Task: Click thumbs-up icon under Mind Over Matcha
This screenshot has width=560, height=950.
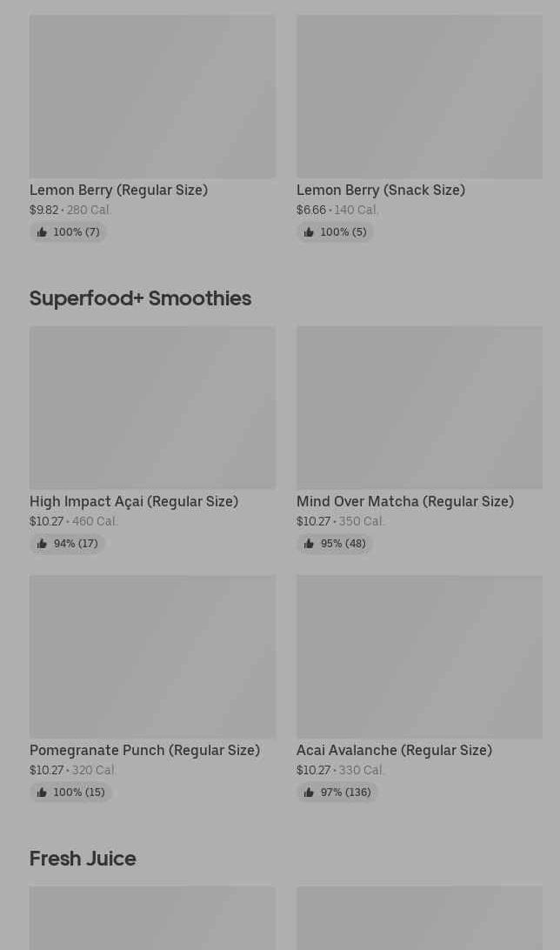Action: [x=309, y=544]
